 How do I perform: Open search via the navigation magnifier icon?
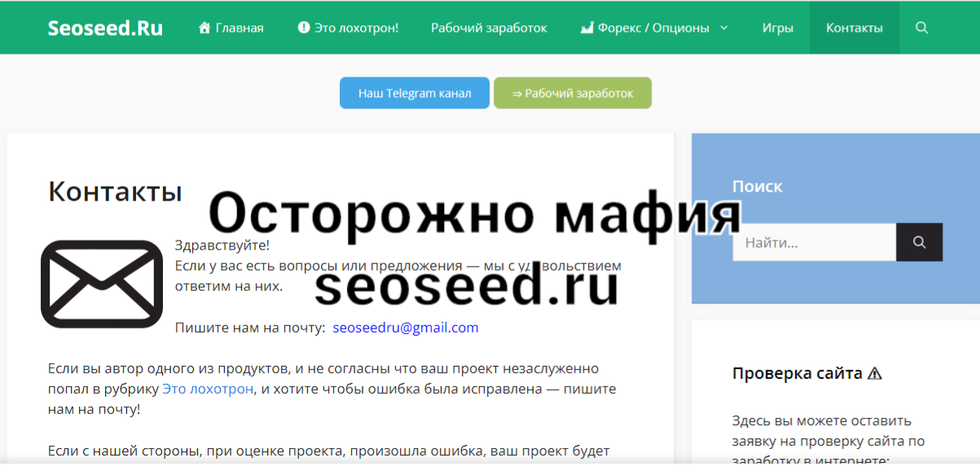pyautogui.click(x=921, y=28)
